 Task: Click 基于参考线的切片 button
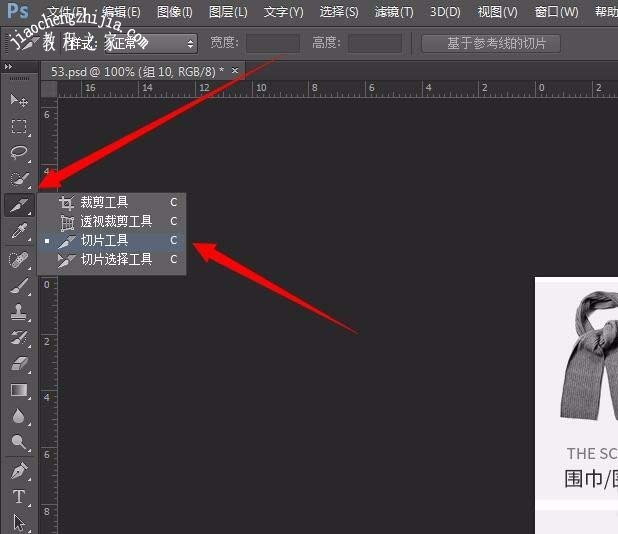pyautogui.click(x=491, y=43)
